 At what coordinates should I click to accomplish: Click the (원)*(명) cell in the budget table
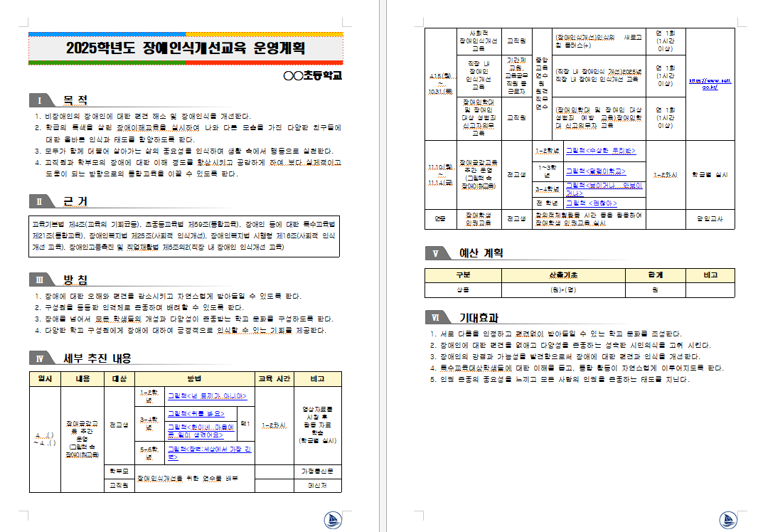point(564,289)
